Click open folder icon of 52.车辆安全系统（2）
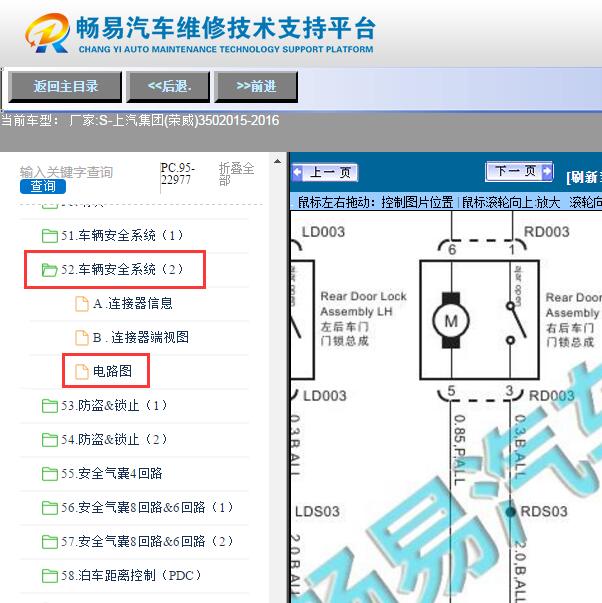The height and width of the screenshot is (603, 602). click(x=50, y=270)
